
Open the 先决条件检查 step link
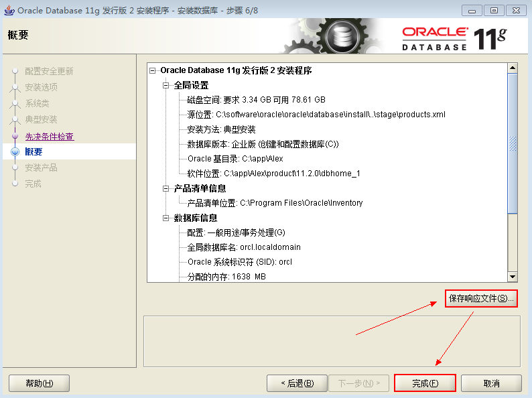click(50, 137)
